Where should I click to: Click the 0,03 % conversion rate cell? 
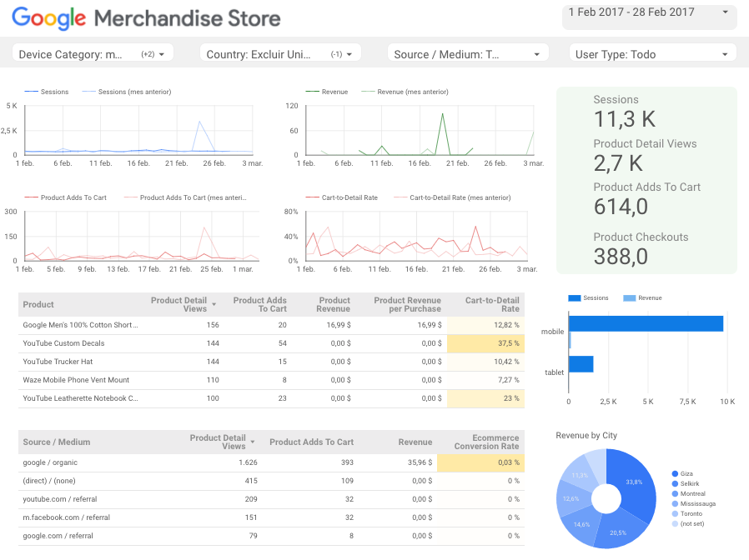pos(480,462)
